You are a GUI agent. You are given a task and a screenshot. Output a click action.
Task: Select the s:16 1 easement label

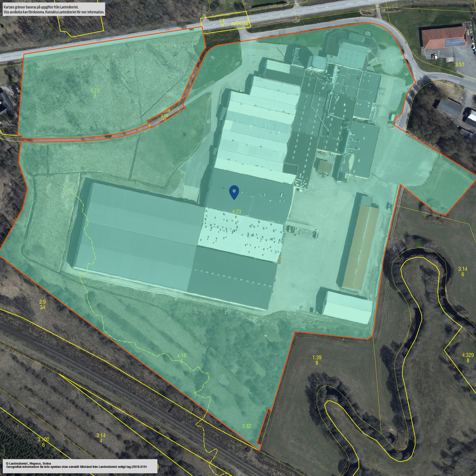coord(182,358)
